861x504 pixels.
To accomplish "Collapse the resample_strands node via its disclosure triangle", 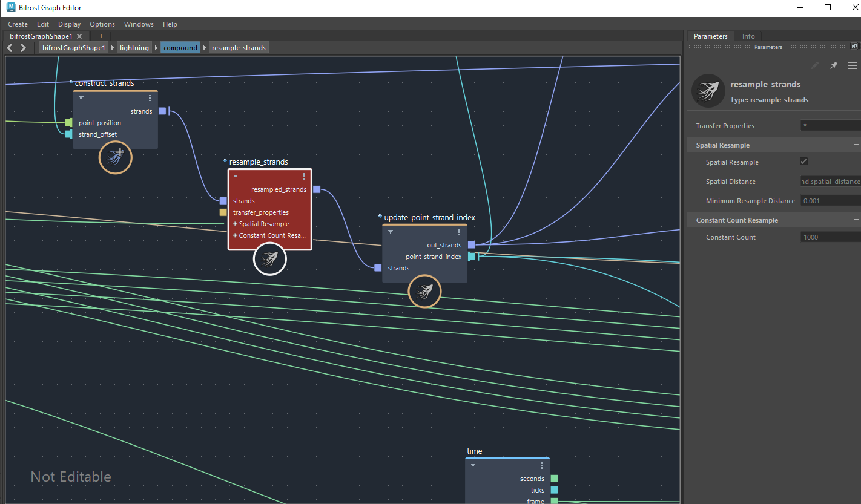I will (x=236, y=175).
